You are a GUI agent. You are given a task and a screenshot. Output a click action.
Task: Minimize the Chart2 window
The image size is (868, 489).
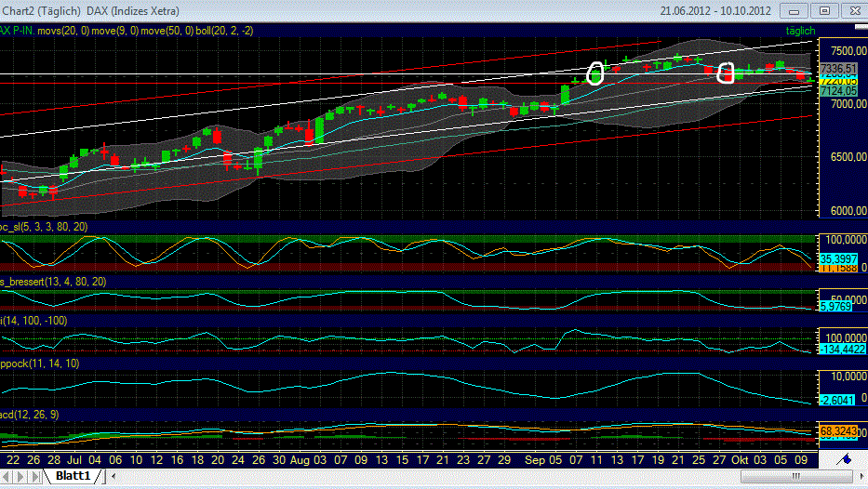click(794, 10)
